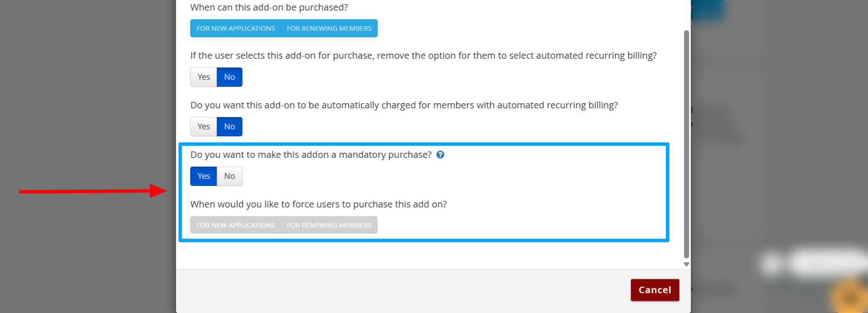The height and width of the screenshot is (313, 868).
Task: Open the blurred orange chat bubble widget
Action: 850,297
